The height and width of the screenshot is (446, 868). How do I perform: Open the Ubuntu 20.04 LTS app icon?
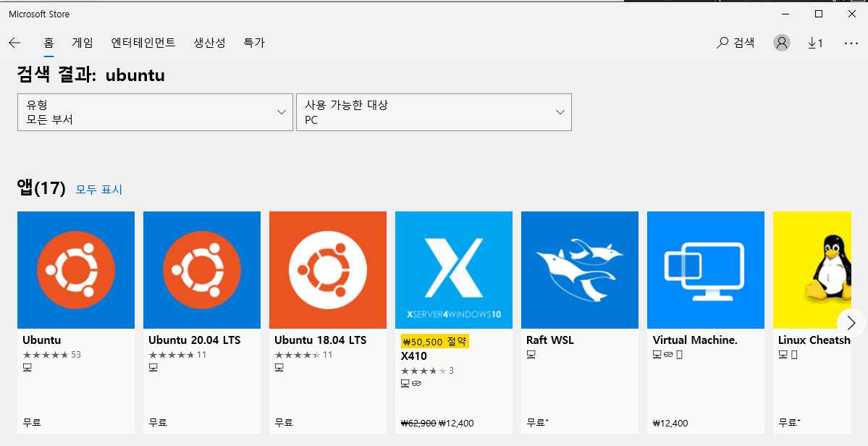[x=201, y=270]
